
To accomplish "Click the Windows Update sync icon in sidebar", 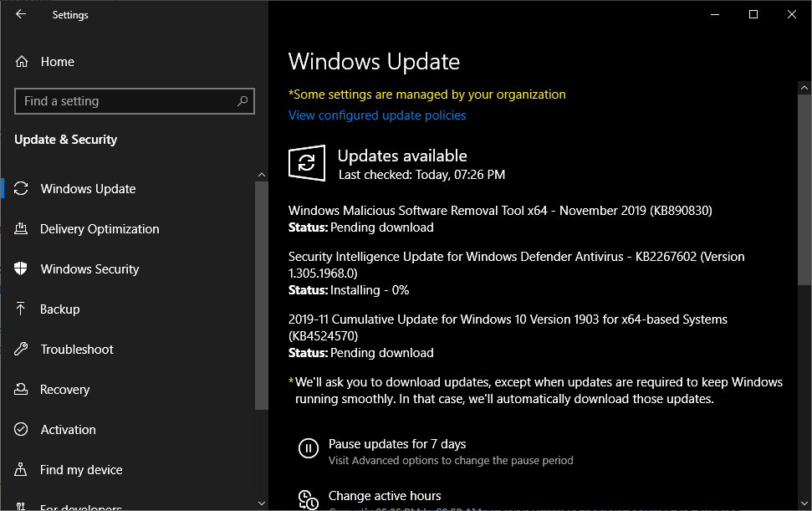I will pyautogui.click(x=21, y=188).
